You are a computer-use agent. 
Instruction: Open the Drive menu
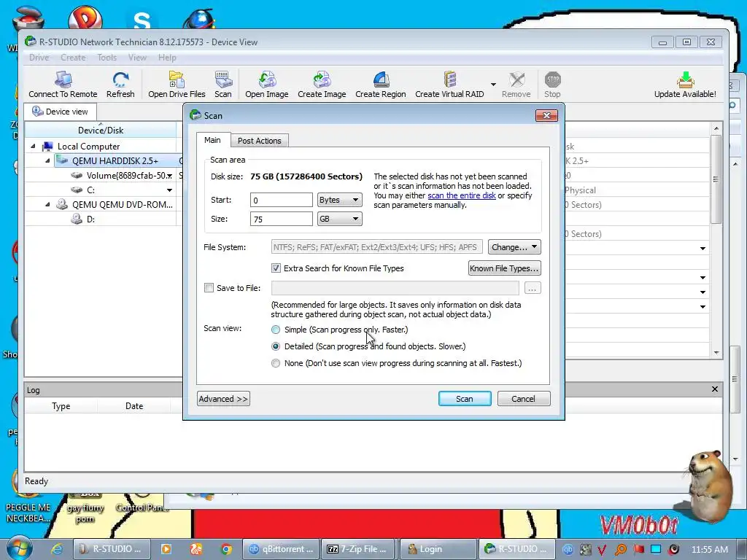tap(39, 57)
